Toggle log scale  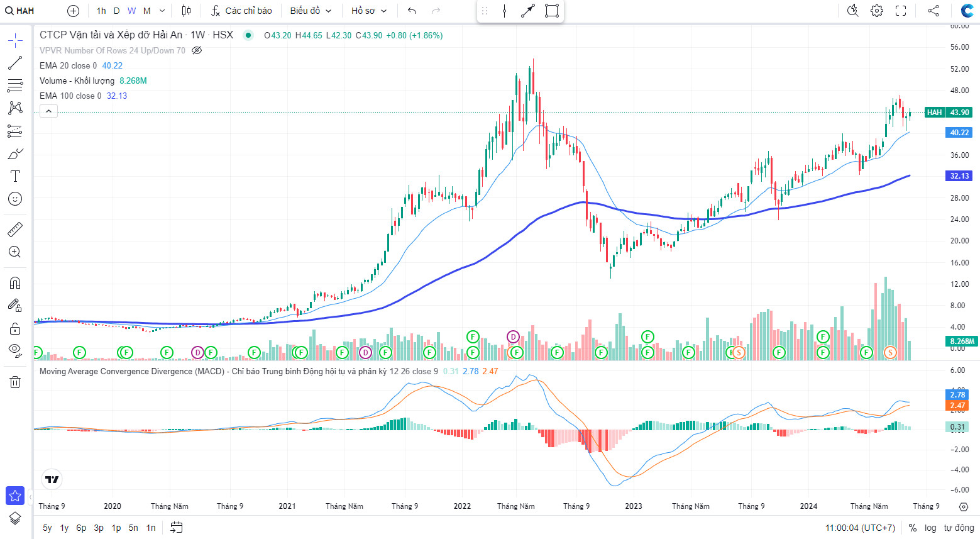coord(930,528)
